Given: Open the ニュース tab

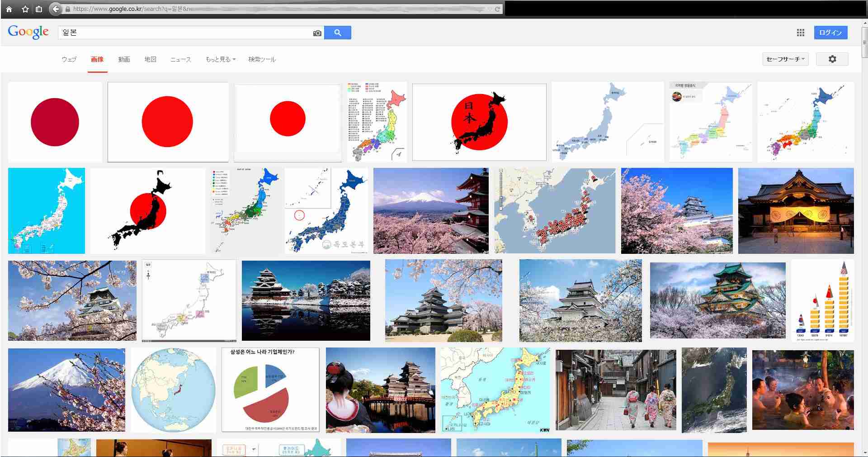Looking at the screenshot, I should 181,59.
